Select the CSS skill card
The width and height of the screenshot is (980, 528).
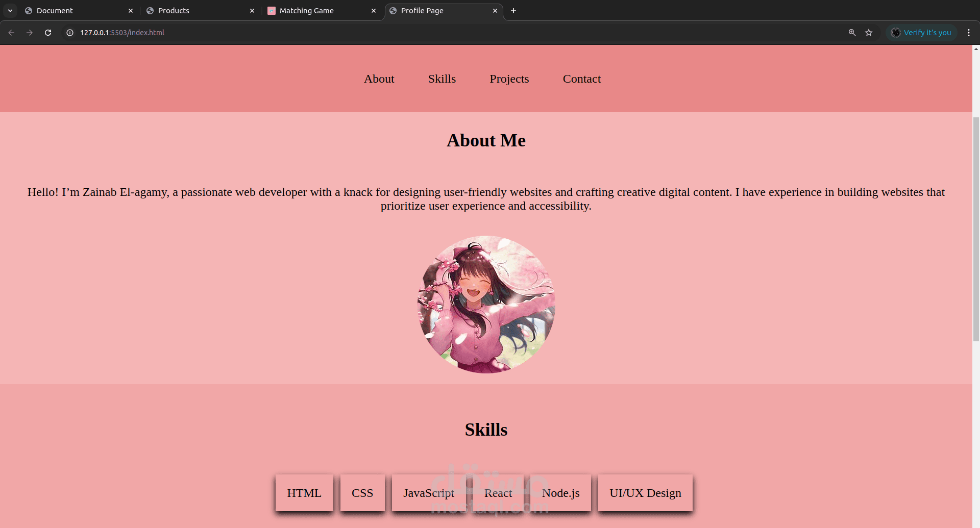362,493
